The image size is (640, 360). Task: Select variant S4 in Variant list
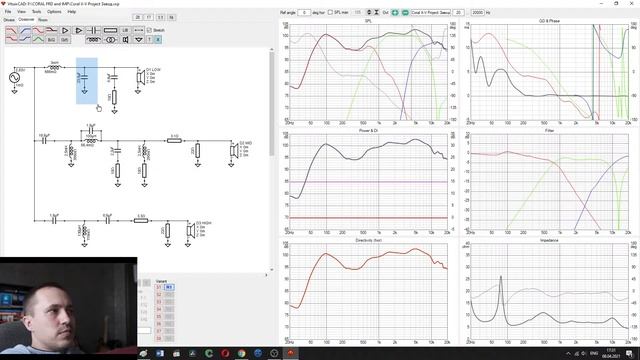tap(159, 309)
